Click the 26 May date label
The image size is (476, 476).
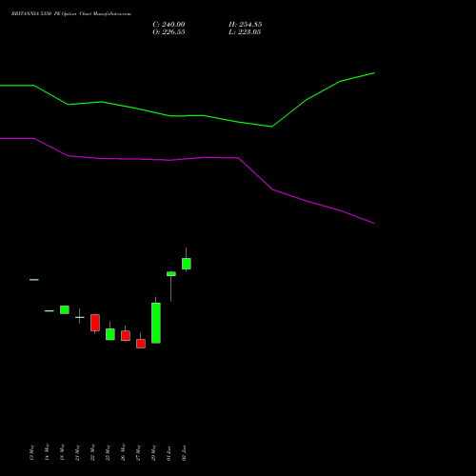[x=123, y=452]
